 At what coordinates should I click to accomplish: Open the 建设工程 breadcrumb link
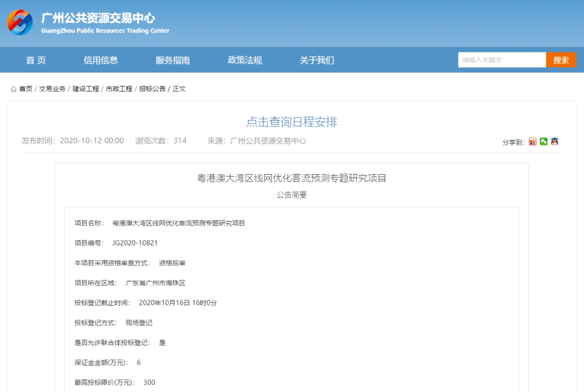tap(85, 89)
